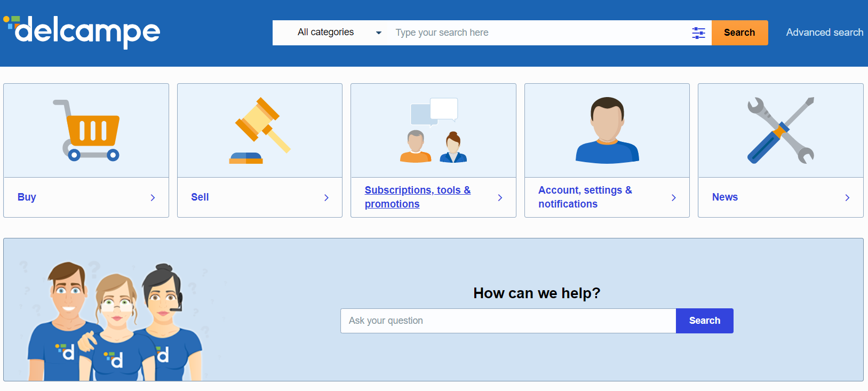The height and width of the screenshot is (391, 868).
Task: Open the Sell help category
Action: coord(200,197)
